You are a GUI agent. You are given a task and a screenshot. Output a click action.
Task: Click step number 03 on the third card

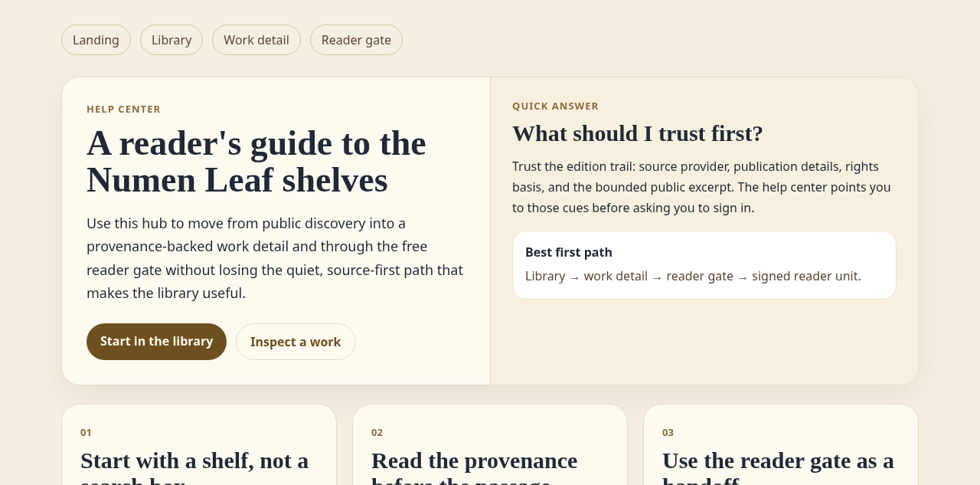pyautogui.click(x=668, y=432)
